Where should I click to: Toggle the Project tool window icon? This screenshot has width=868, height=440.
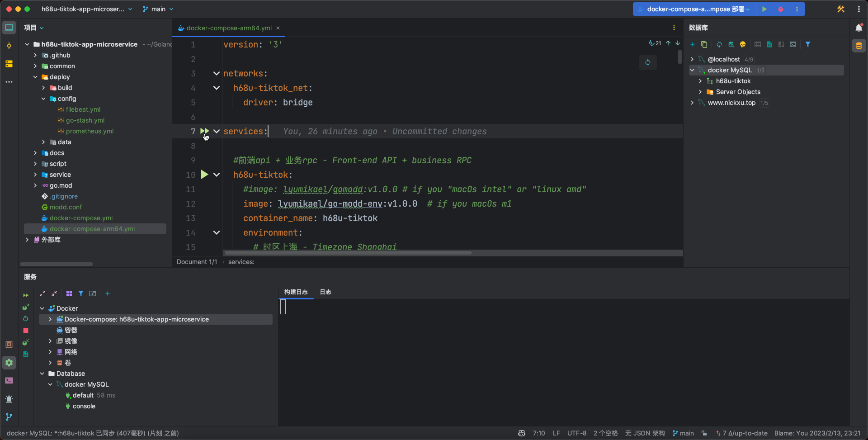click(x=9, y=28)
